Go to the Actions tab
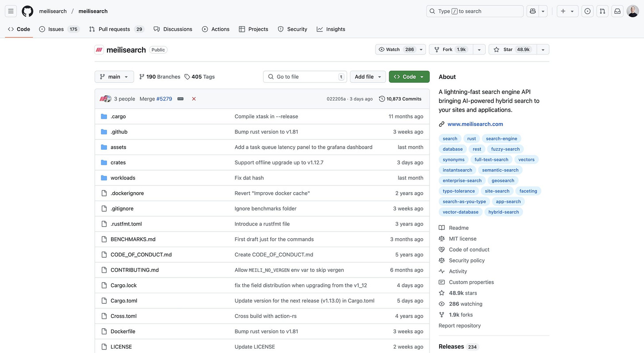The width and height of the screenshot is (644, 353). [216, 29]
